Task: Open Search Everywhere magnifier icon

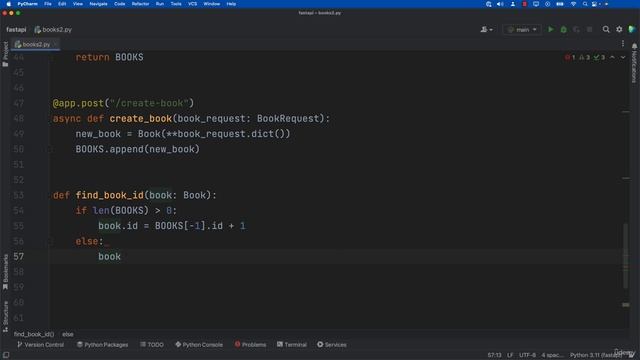Action: tap(606, 29)
